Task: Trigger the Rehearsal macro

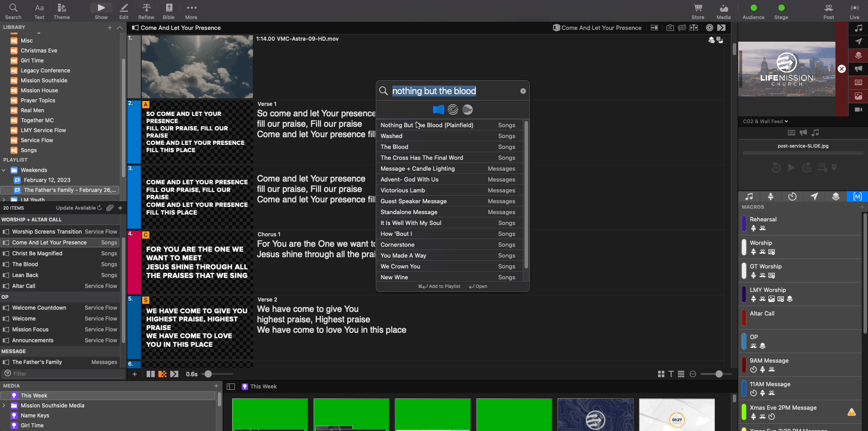Action: pos(800,224)
